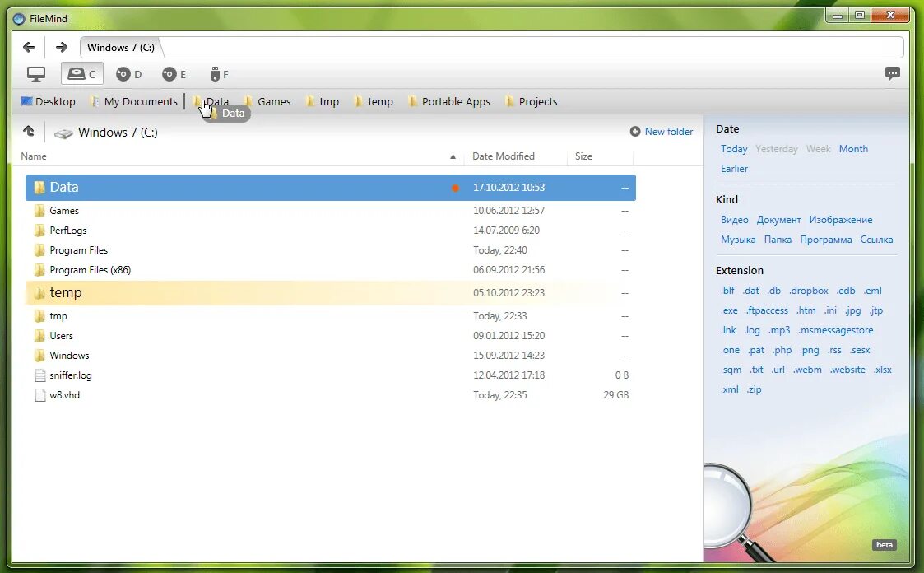Select the Windows folder
This screenshot has width=924, height=573.
pyautogui.click(x=331, y=356)
